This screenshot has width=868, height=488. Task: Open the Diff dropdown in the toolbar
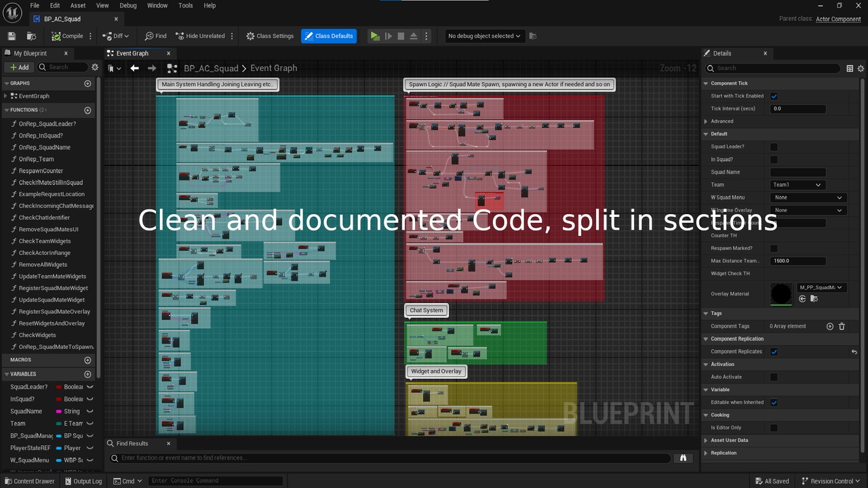[116, 36]
